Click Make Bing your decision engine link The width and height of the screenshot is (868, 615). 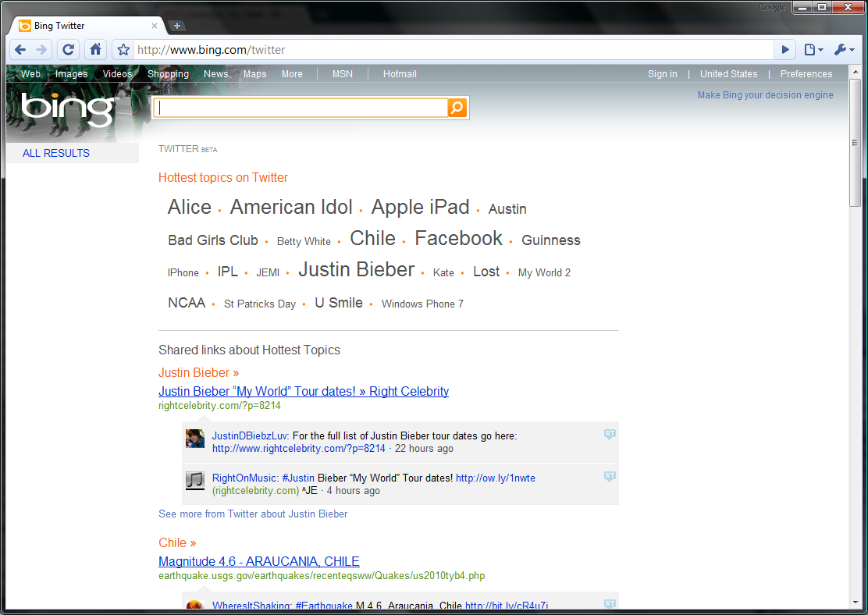[765, 95]
